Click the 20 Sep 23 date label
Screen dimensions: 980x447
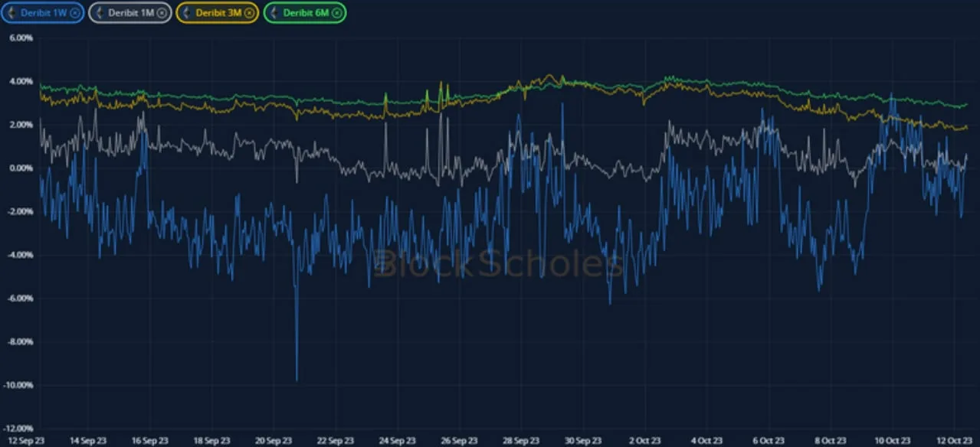pyautogui.click(x=274, y=441)
